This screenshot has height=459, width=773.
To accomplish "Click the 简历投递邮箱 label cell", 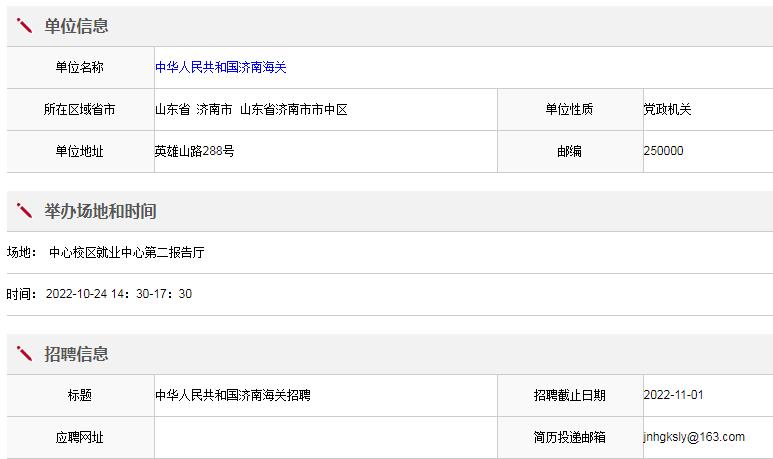I will click(x=569, y=437).
